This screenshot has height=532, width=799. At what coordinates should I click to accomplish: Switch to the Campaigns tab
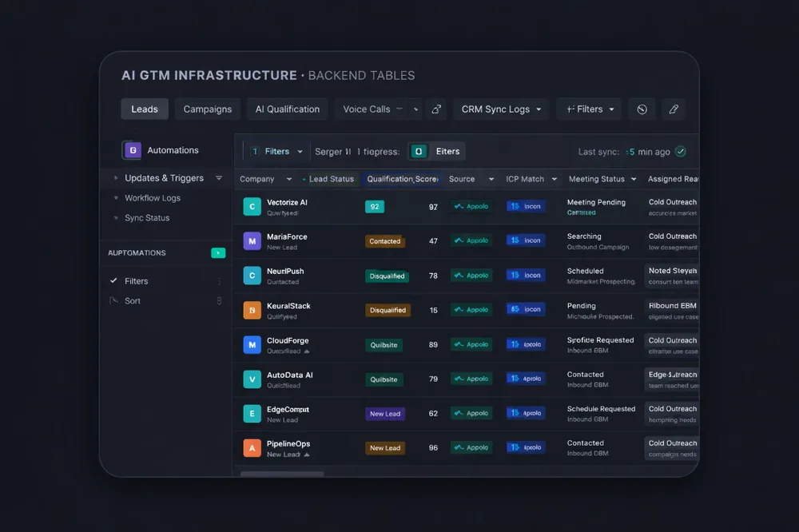pyautogui.click(x=208, y=109)
